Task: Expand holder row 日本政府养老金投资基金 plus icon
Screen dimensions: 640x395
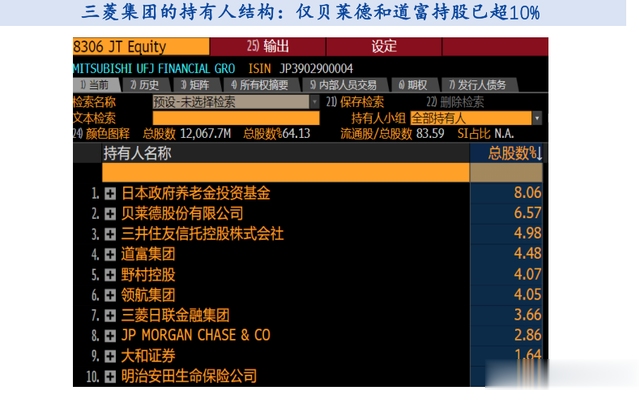Action: (110, 193)
